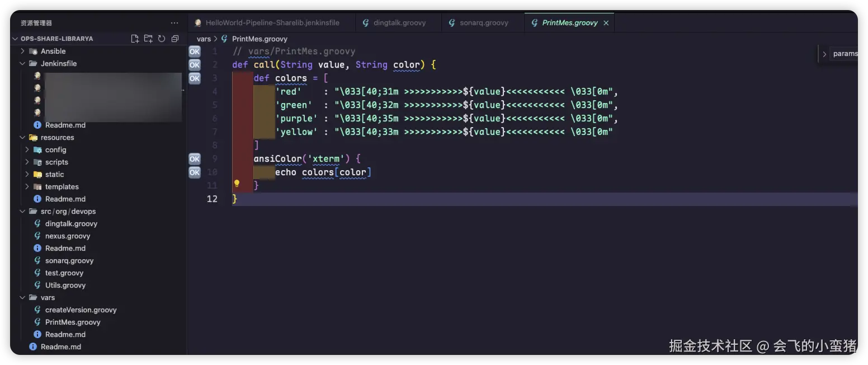Click the Groovy icon in the PrintMes.groovy breadcrumb

pos(225,39)
